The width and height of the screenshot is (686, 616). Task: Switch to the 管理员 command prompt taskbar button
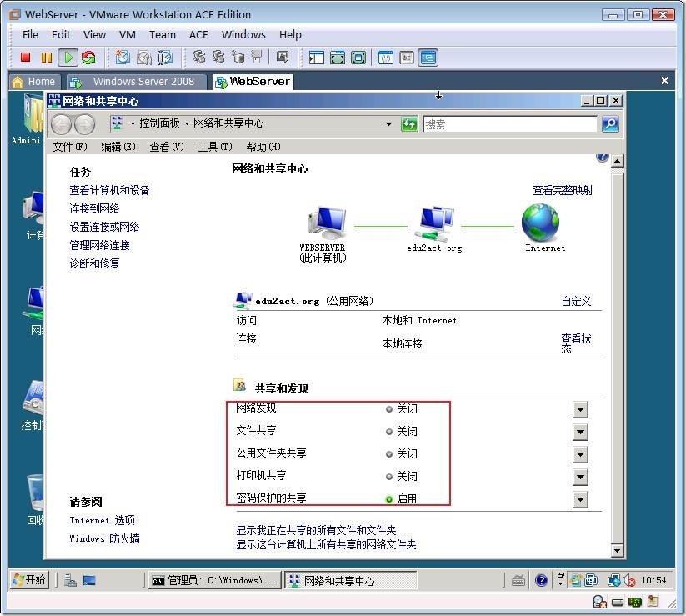coord(214,580)
